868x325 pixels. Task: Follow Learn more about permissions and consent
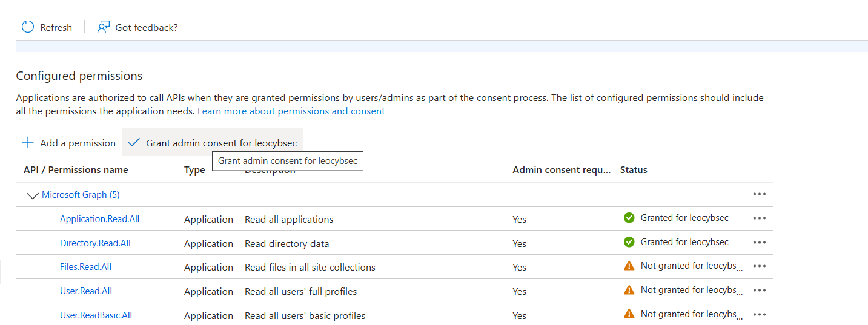coord(291,111)
